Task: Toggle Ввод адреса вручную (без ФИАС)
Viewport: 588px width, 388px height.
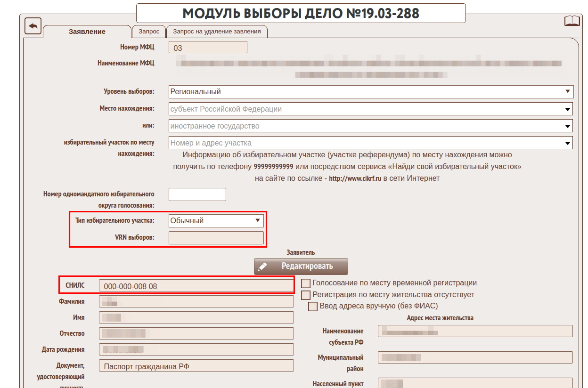Action: tap(313, 307)
